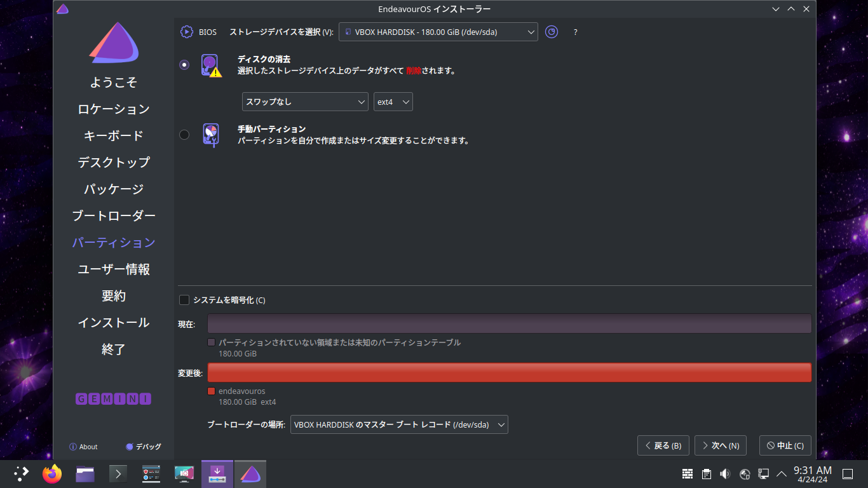The height and width of the screenshot is (488, 868).
Task: Expand the hidden system tray icons arrow
Action: (x=782, y=474)
